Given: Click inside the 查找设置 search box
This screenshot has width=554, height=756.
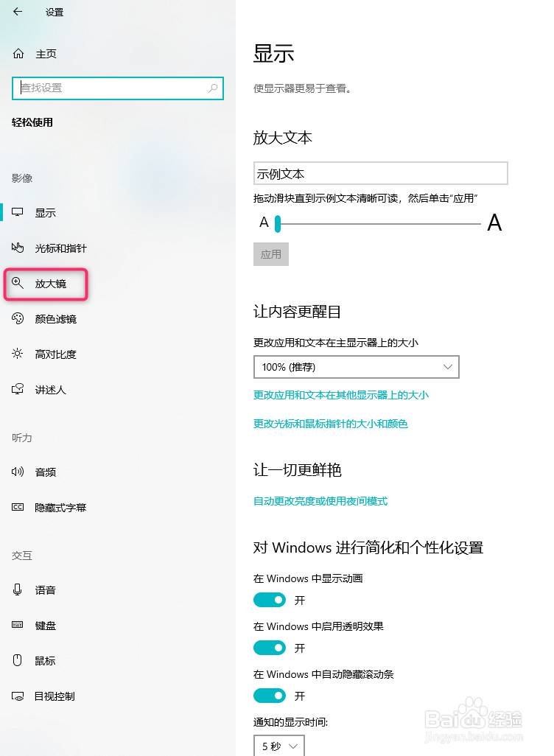Looking at the screenshot, I should click(x=118, y=88).
